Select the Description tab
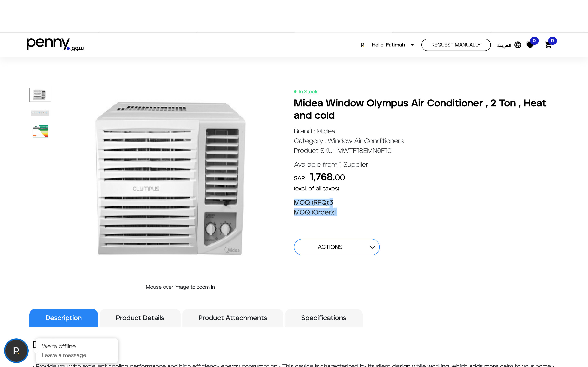This screenshot has width=588, height=367. [x=63, y=318]
